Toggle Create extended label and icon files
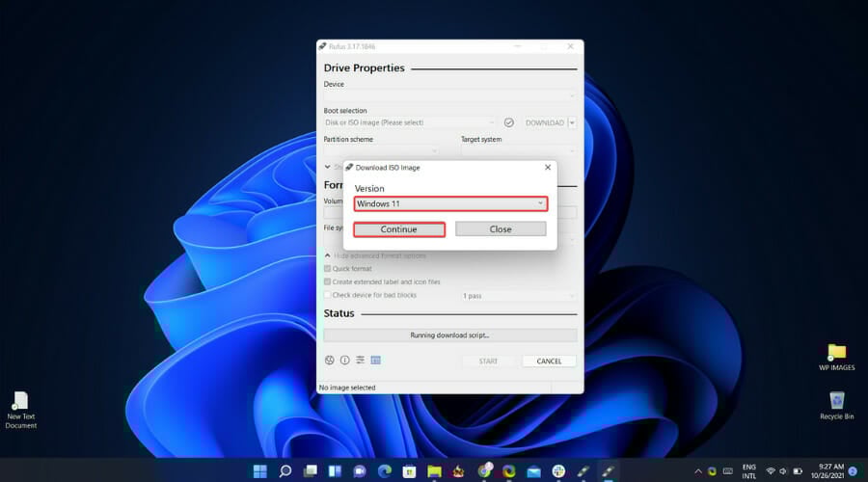 click(x=327, y=281)
